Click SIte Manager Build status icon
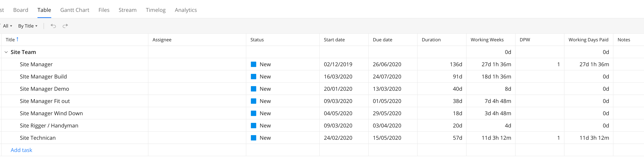 point(253,77)
